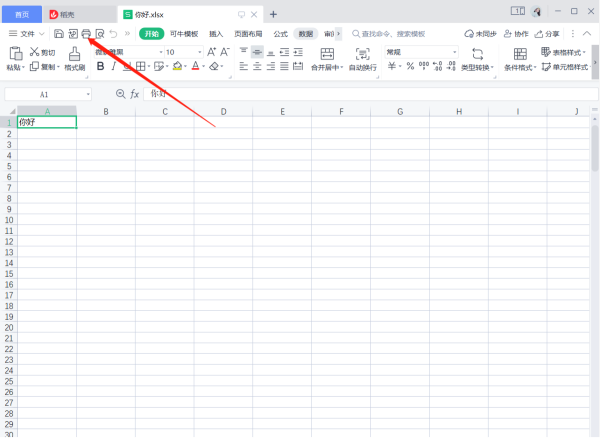Click the Print icon in quick toolbar
Screen dimensions: 600x438
(86, 34)
